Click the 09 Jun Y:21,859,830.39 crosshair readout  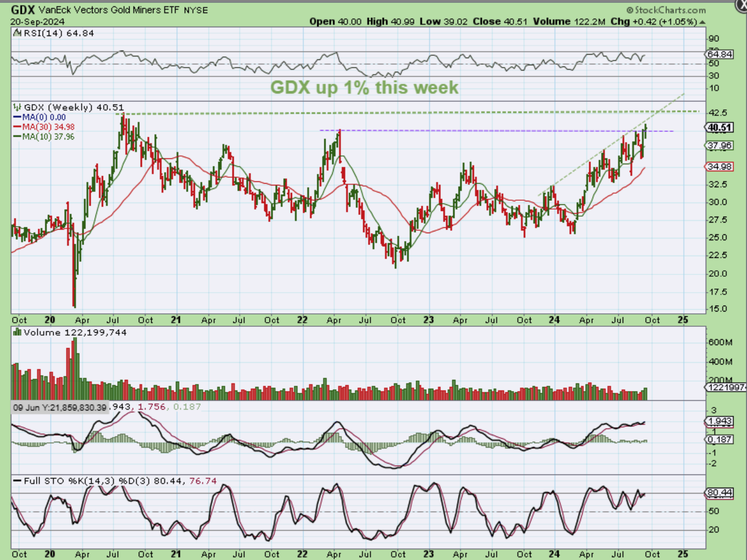pyautogui.click(x=59, y=408)
